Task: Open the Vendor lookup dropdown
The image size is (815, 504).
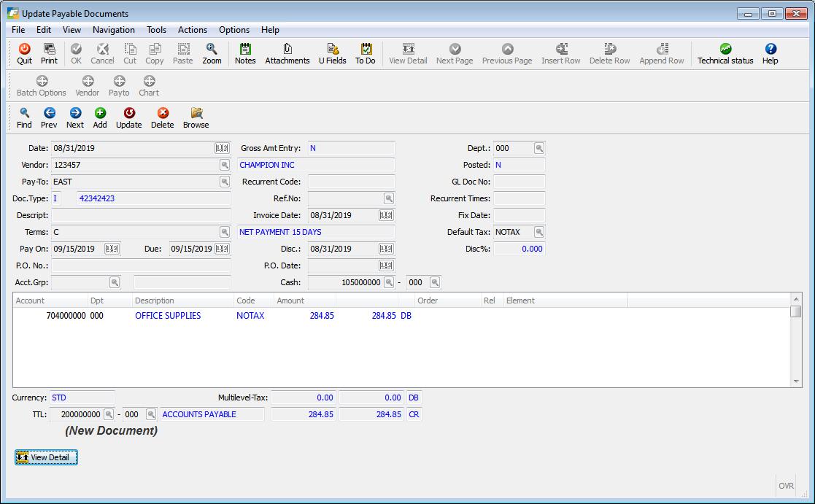Action: (225, 165)
